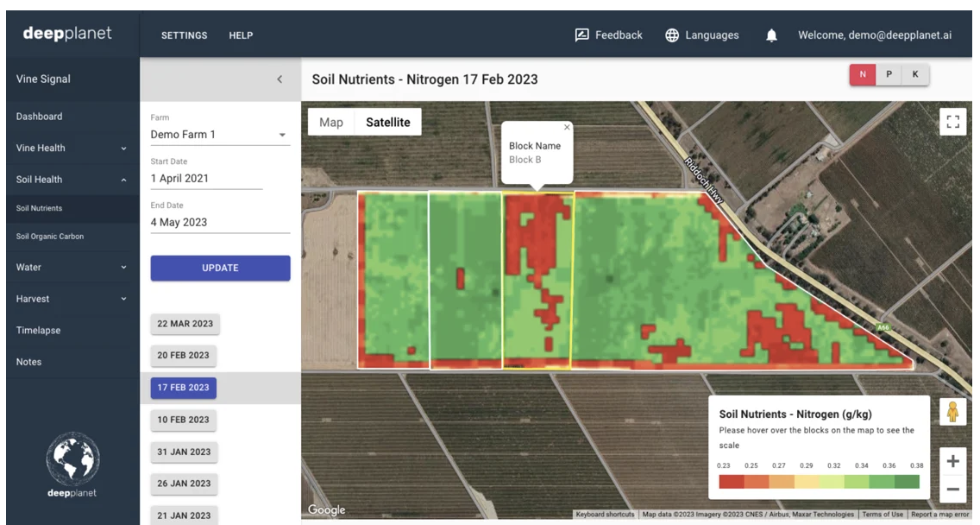Toggle fullscreen map view

point(952,122)
